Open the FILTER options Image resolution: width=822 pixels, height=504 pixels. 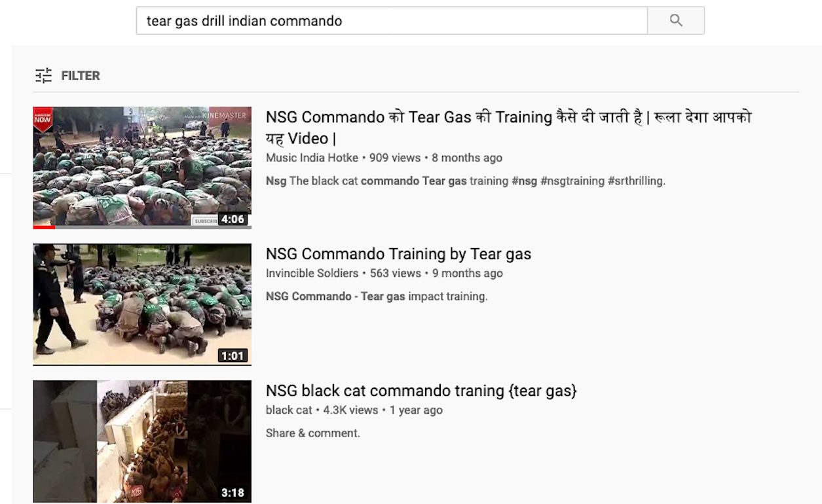pos(68,75)
